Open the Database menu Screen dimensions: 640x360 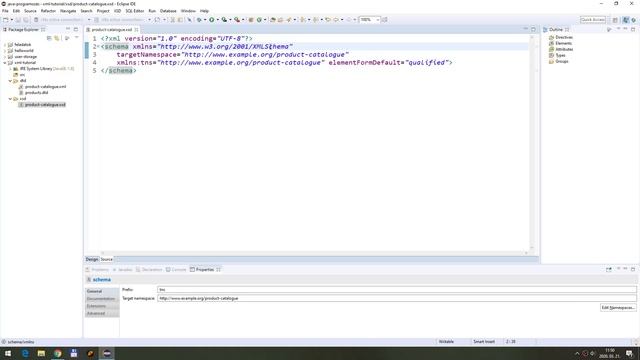point(168,11)
